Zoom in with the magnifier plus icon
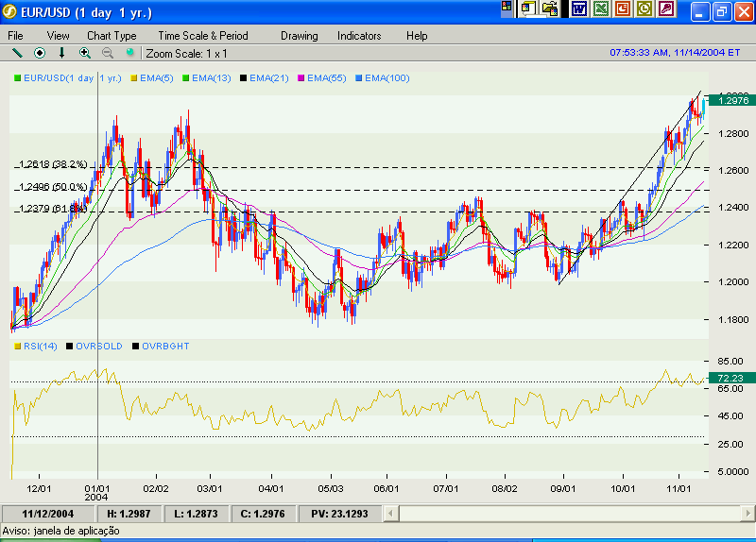Image resolution: width=756 pixels, height=542 pixels. pos(85,54)
